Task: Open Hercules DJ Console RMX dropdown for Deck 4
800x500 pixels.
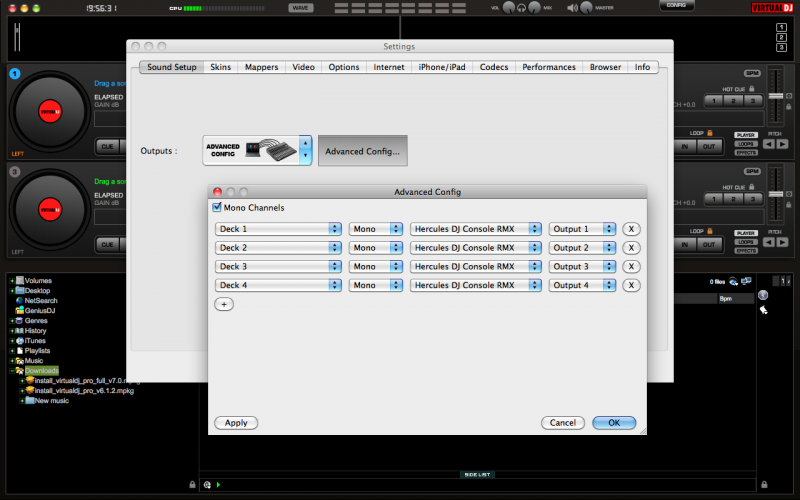Action: point(476,285)
